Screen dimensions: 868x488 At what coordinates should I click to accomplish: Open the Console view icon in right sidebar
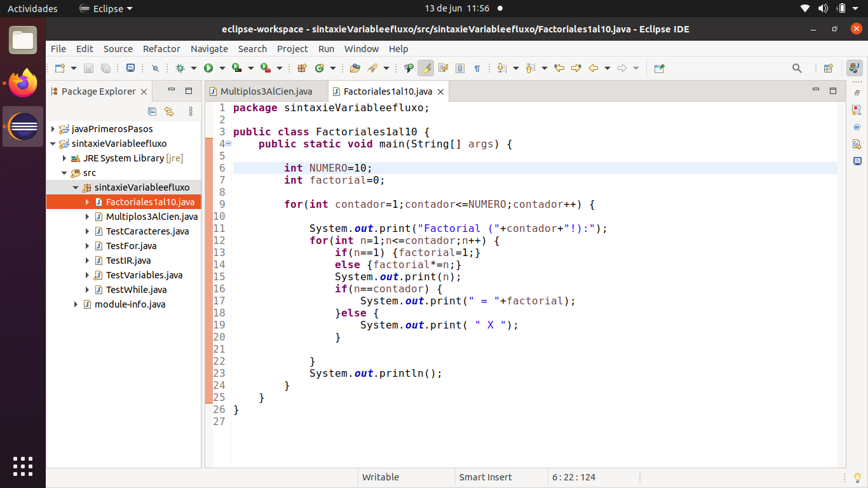(x=857, y=161)
